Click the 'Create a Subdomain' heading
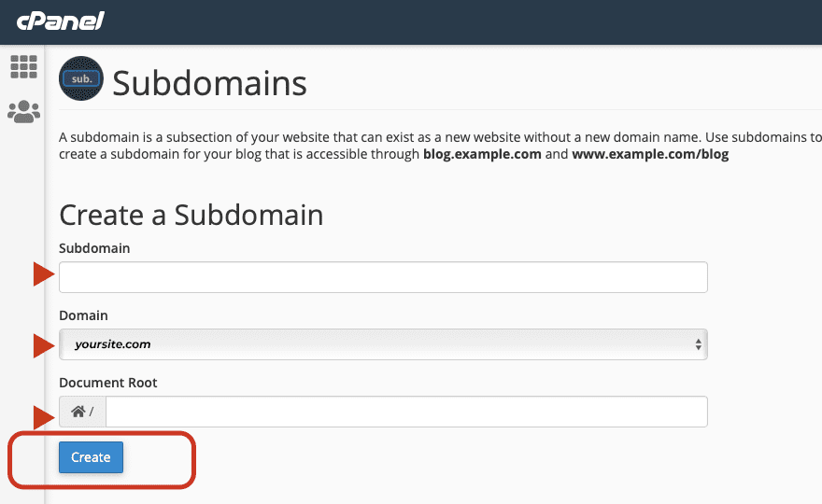This screenshot has height=504, width=822. pyautogui.click(x=191, y=216)
